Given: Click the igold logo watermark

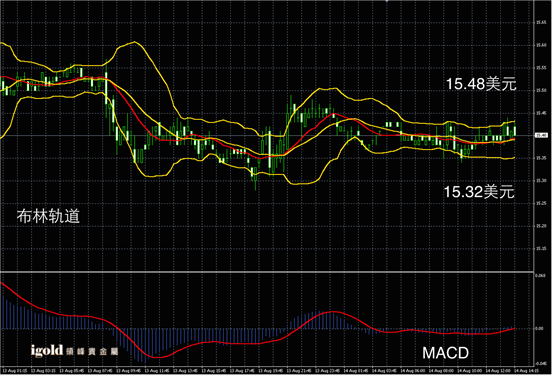Looking at the screenshot, I should coord(47,350).
